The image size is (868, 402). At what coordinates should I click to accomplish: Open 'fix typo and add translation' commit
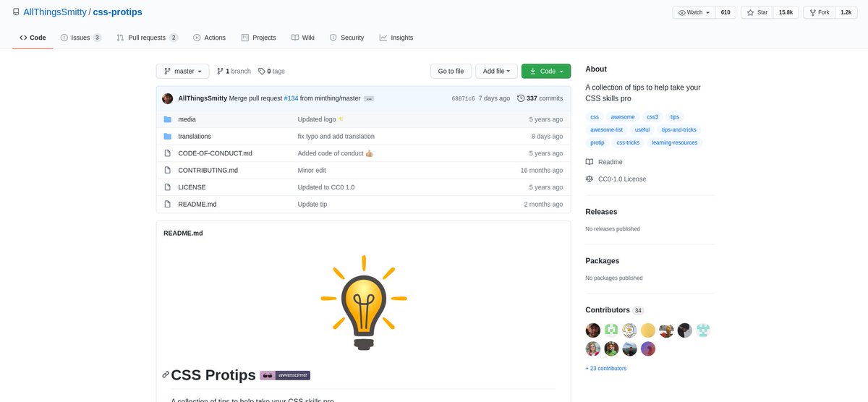336,136
